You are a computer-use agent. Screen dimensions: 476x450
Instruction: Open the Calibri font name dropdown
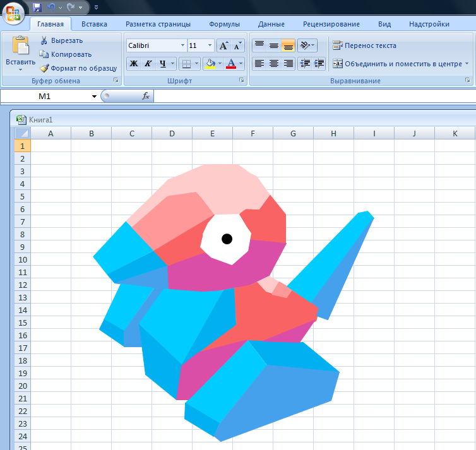coord(182,45)
